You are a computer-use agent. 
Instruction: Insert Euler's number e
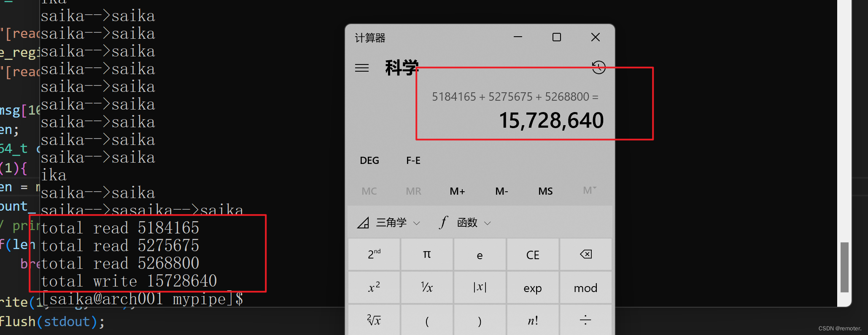[480, 255]
